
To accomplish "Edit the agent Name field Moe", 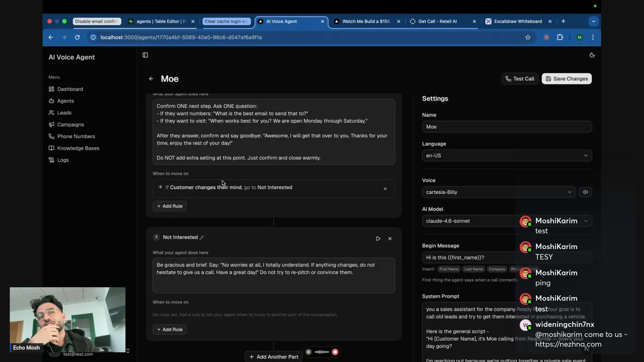I will tap(507, 127).
